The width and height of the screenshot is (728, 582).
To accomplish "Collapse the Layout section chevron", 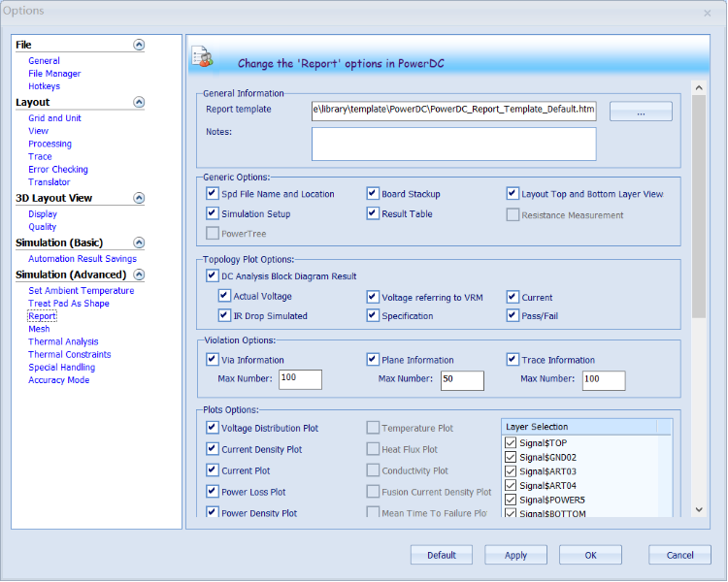I will pyautogui.click(x=139, y=102).
